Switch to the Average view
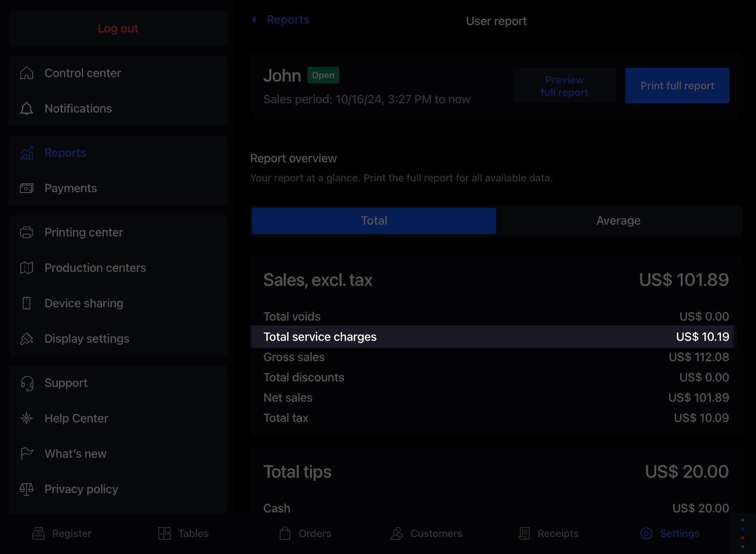 coord(618,221)
